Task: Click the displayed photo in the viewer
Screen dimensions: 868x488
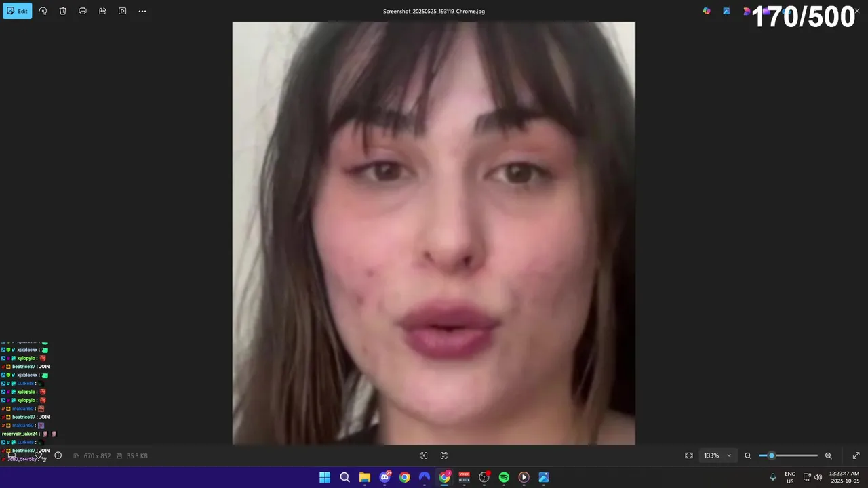Action: coord(434,233)
